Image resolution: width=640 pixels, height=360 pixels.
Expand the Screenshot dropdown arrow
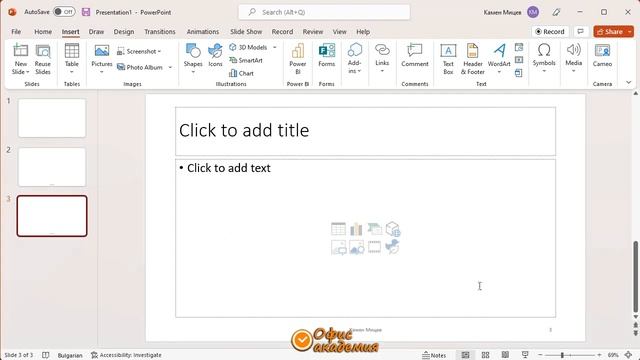159,51
